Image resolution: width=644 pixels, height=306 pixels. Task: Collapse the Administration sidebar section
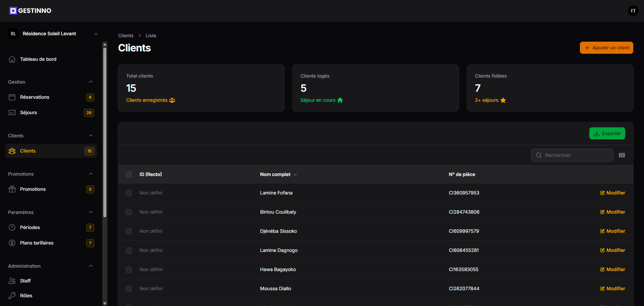pyautogui.click(x=91, y=266)
